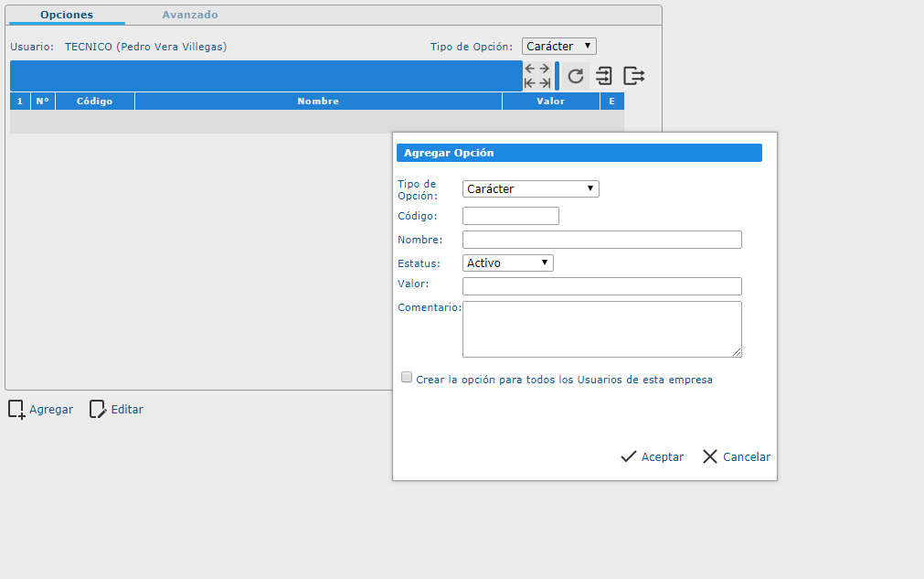Click the previous page left arrow icon
The height and width of the screenshot is (579, 924).
(530, 69)
